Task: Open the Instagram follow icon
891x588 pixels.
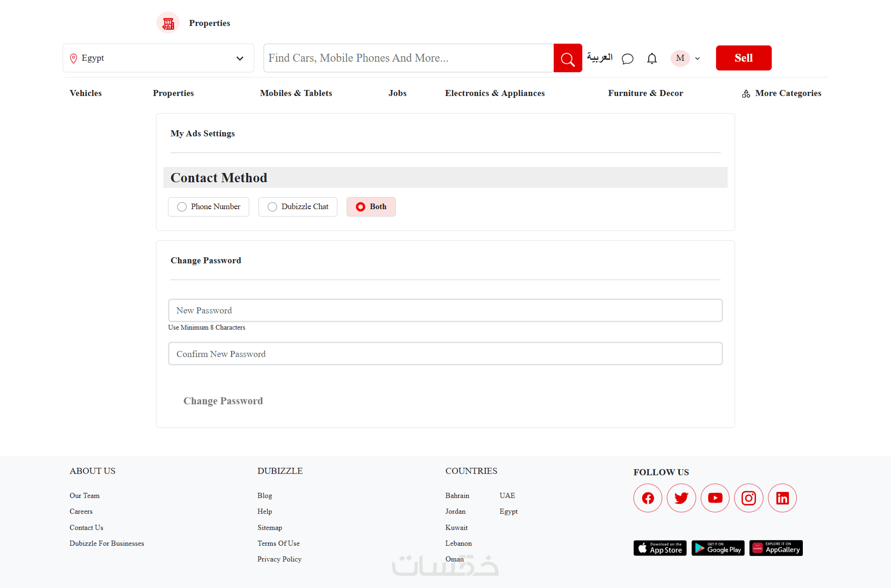Action: pyautogui.click(x=749, y=498)
